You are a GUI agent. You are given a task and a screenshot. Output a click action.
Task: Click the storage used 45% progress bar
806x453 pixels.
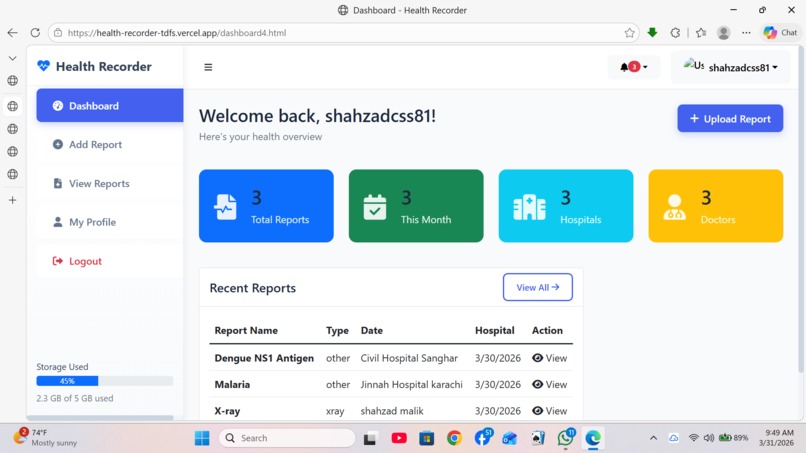[105, 381]
